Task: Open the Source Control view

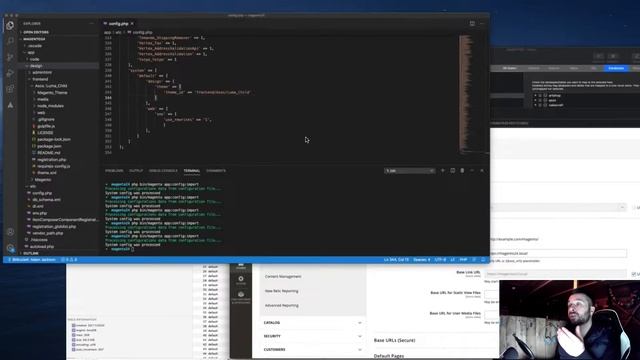Action: point(10,57)
